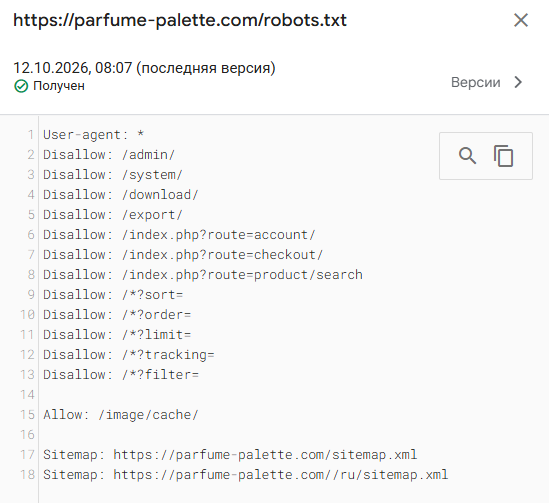
Task: Open search in robots.txt content
Action: [467, 156]
